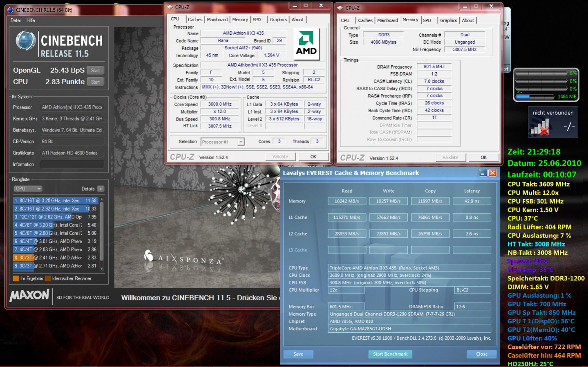Screen dimensions: 588x367
Task: Click the MAXON logo
Action: 29,295
